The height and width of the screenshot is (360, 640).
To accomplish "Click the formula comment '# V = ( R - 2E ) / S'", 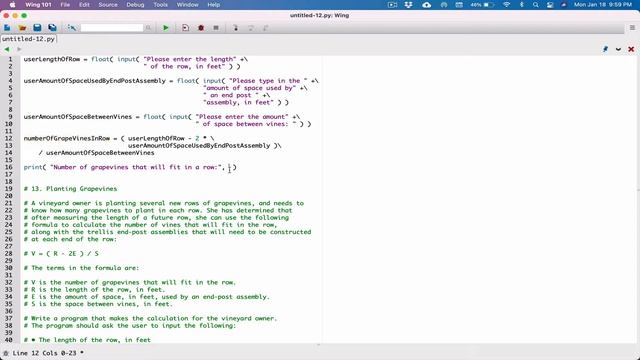I will pos(61,254).
